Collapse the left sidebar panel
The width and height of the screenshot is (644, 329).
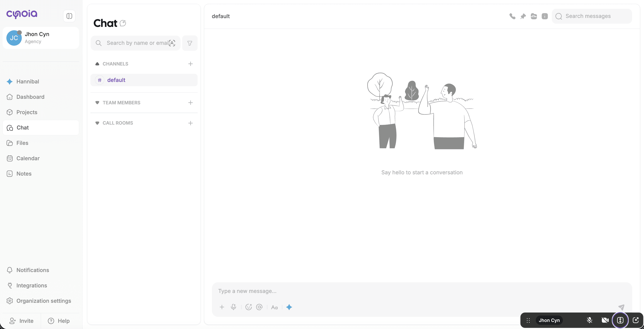click(x=69, y=16)
